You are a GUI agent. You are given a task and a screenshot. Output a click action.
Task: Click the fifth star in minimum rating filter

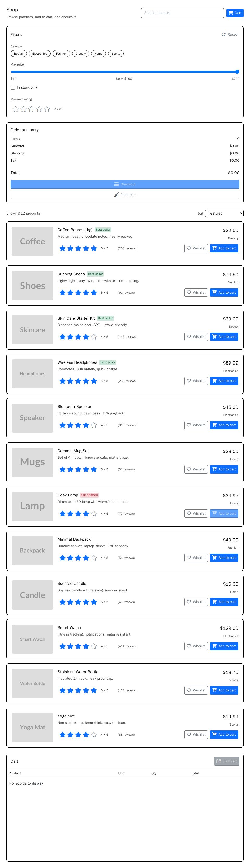47,109
